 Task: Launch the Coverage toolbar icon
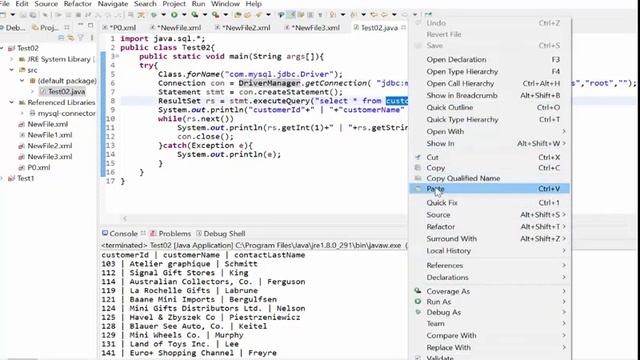coord(195,15)
